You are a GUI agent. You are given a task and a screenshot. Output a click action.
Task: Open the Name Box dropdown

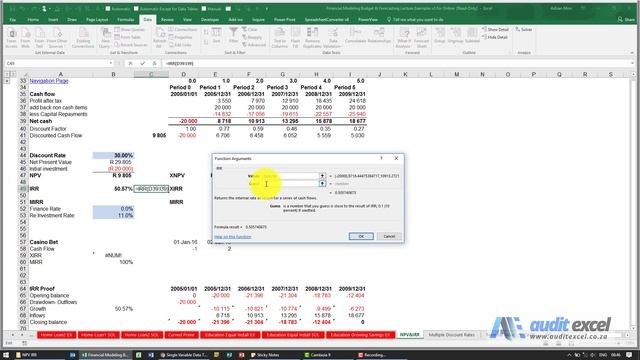(111, 63)
